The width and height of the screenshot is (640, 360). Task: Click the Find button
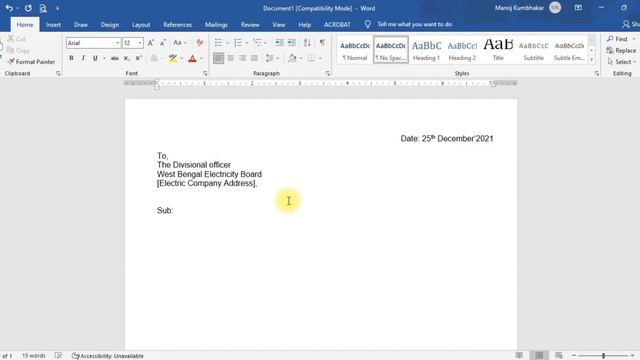(x=618, y=39)
